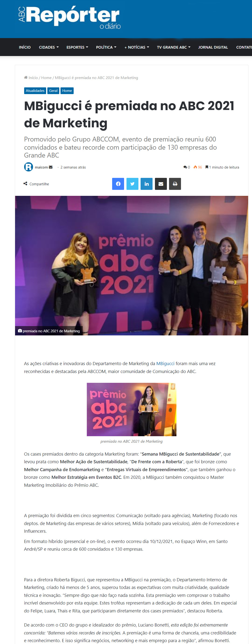Open the small prêmio abc 2021 image

132,409
